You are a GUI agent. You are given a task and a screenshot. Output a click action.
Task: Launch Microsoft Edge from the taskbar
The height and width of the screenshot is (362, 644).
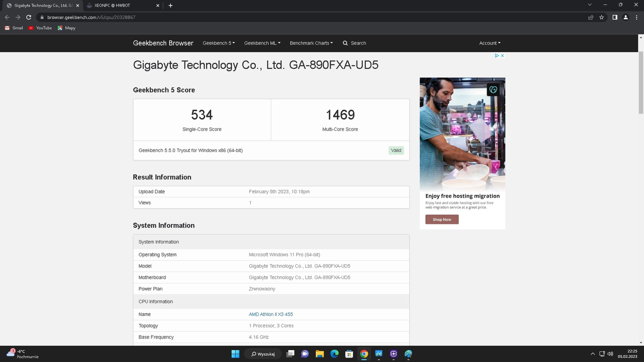pos(334,354)
